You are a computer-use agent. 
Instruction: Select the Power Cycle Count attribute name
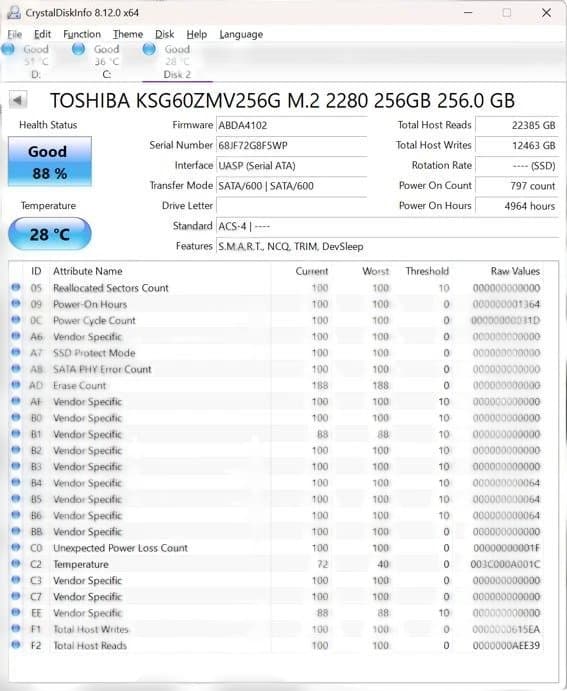coord(94,321)
